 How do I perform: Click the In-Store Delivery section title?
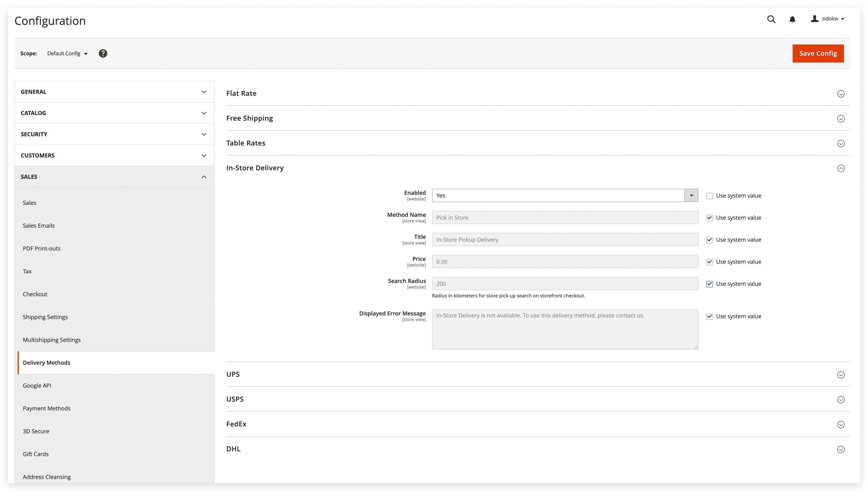[255, 168]
